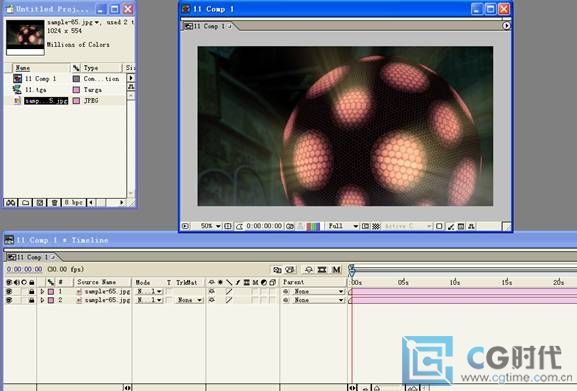Open Parent None dropdown for layer 2
This screenshot has height=391, width=577.
[x=318, y=300]
